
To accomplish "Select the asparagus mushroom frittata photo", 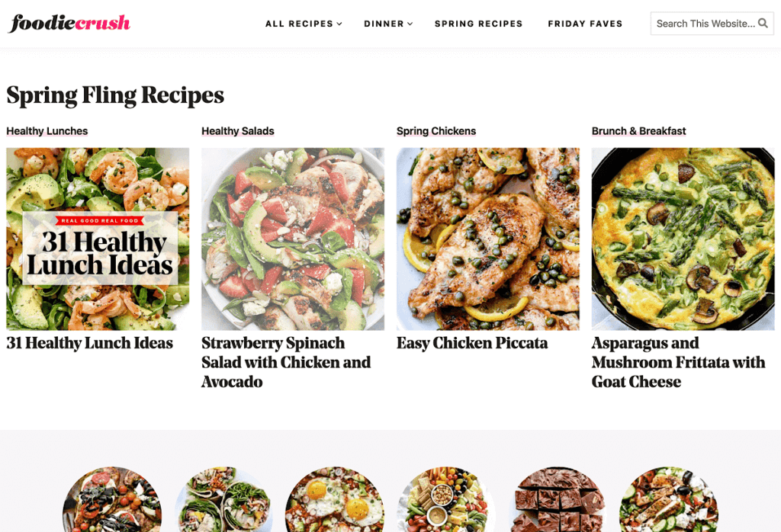I will coord(683,239).
